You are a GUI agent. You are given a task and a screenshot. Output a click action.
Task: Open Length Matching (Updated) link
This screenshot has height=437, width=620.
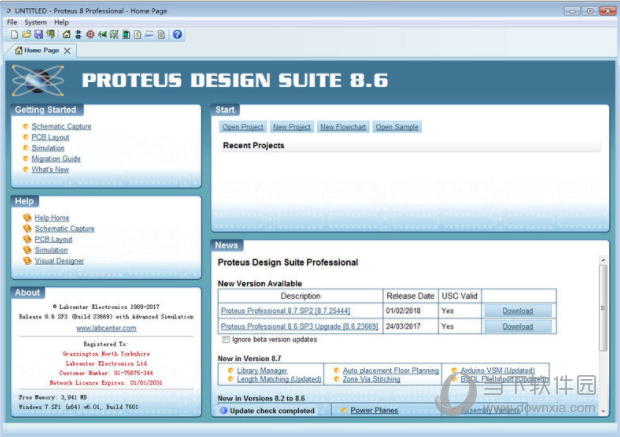coord(279,379)
